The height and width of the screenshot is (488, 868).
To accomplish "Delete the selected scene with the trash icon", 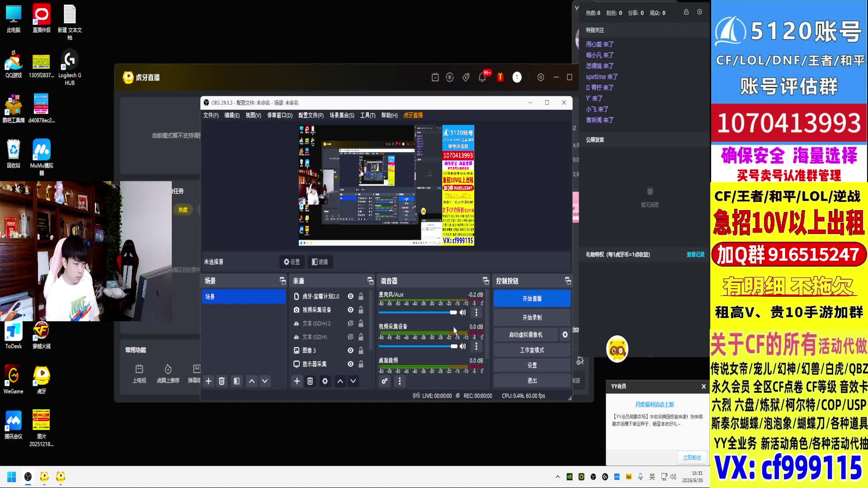I will coord(222,381).
